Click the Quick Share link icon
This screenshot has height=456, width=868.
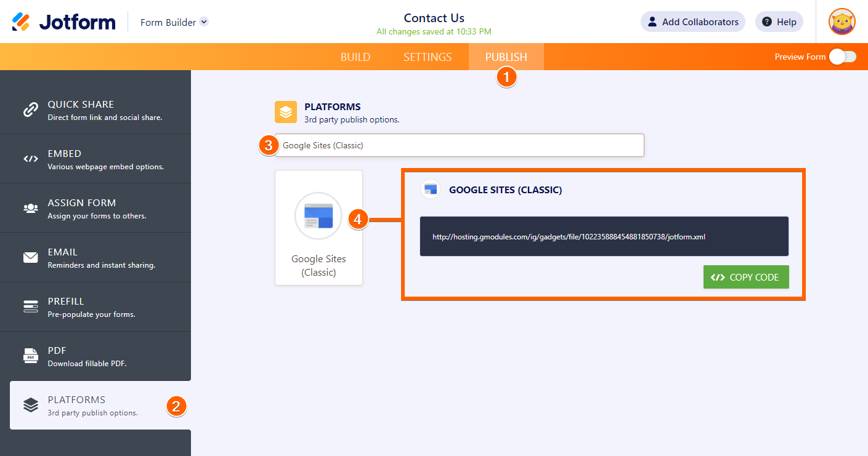click(x=30, y=110)
